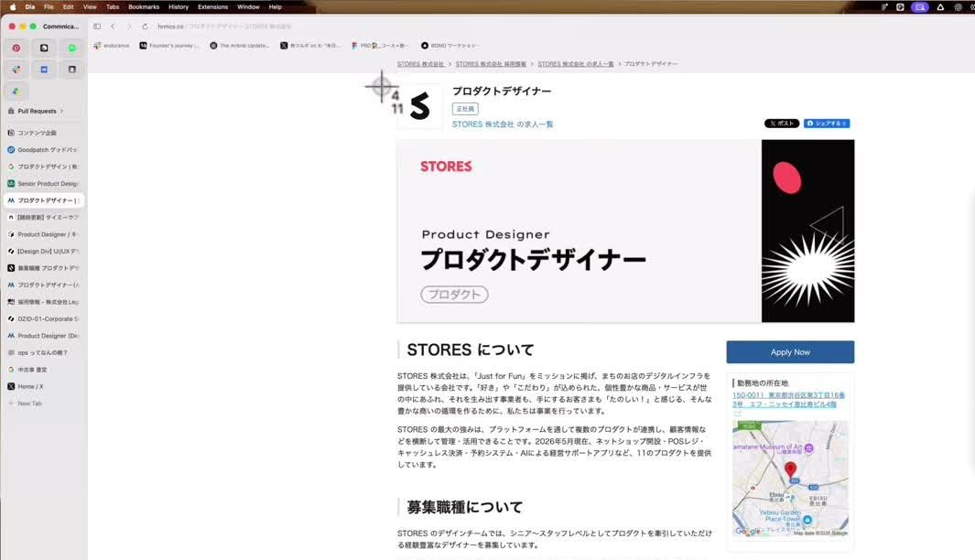Open the Extensions menu
975x560 pixels.
click(212, 6)
